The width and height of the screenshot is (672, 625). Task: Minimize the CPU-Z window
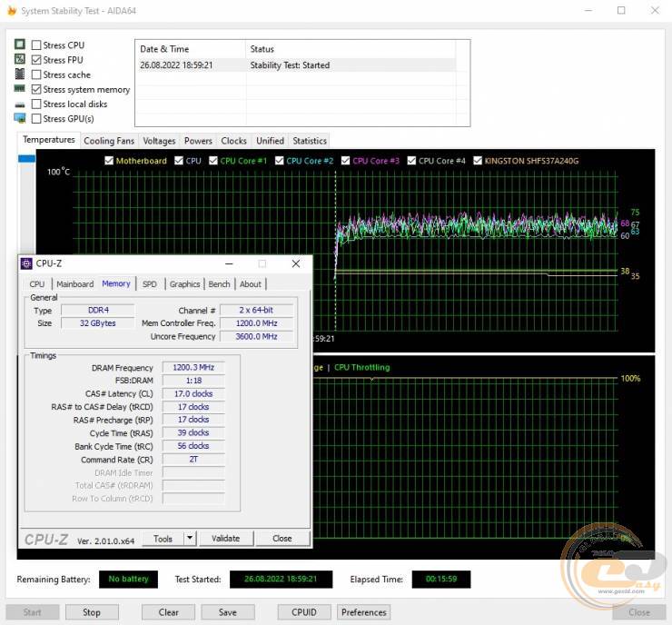point(229,263)
